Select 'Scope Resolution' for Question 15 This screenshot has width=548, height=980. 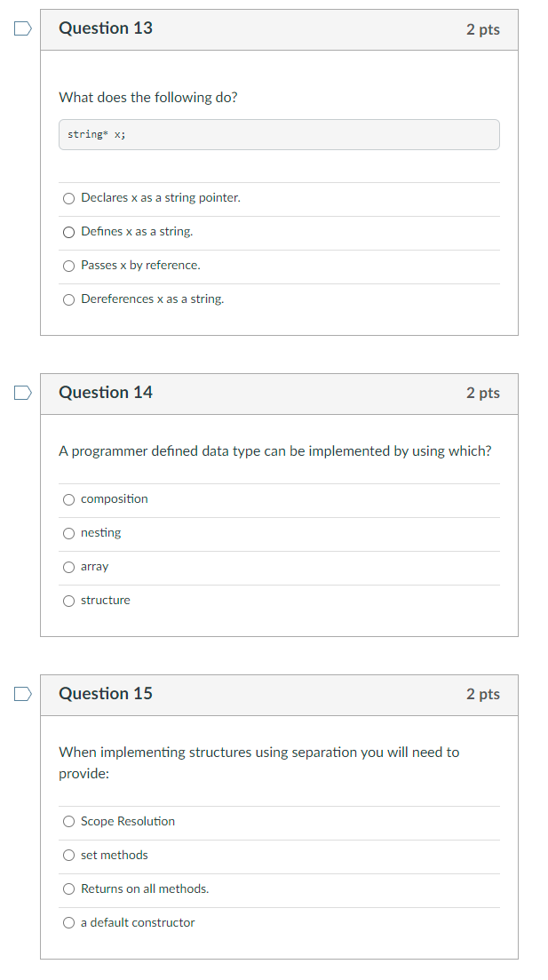click(x=68, y=821)
